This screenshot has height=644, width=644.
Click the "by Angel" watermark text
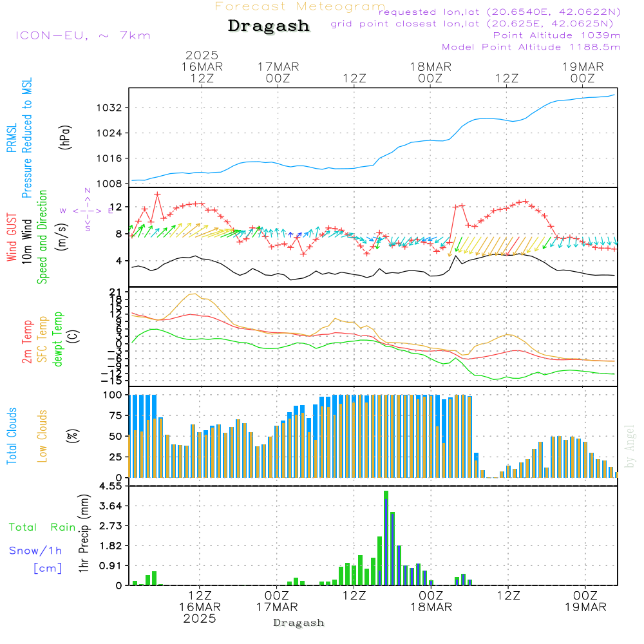[x=630, y=446]
